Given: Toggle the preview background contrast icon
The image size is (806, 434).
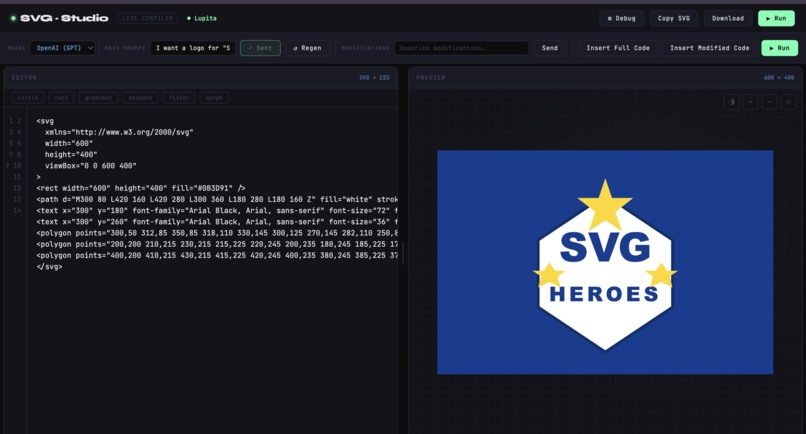Looking at the screenshot, I should (731, 102).
